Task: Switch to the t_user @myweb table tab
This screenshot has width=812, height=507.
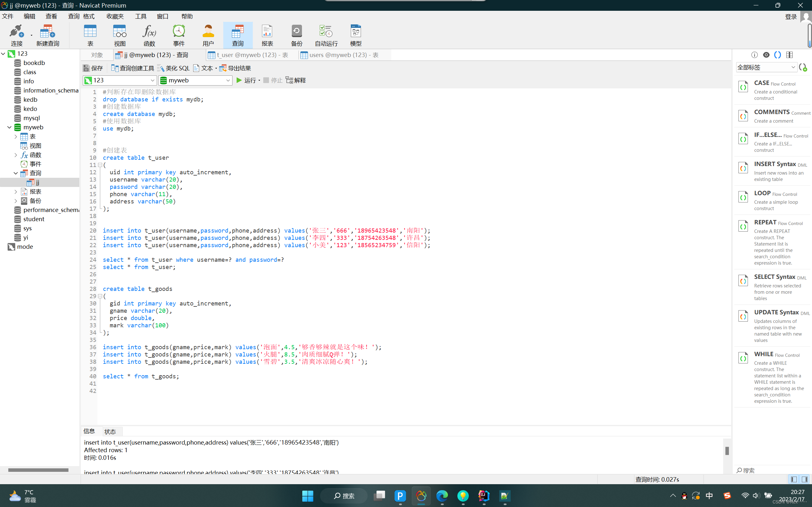Action: point(252,55)
